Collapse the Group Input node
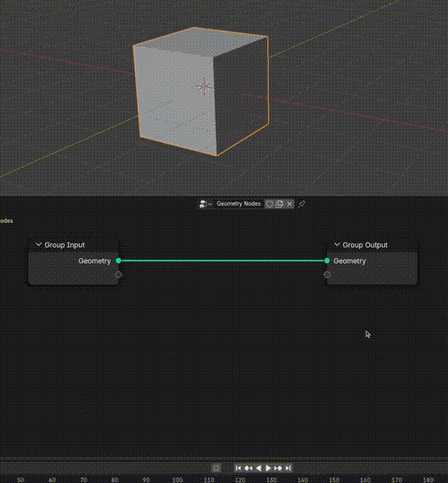 tap(38, 245)
